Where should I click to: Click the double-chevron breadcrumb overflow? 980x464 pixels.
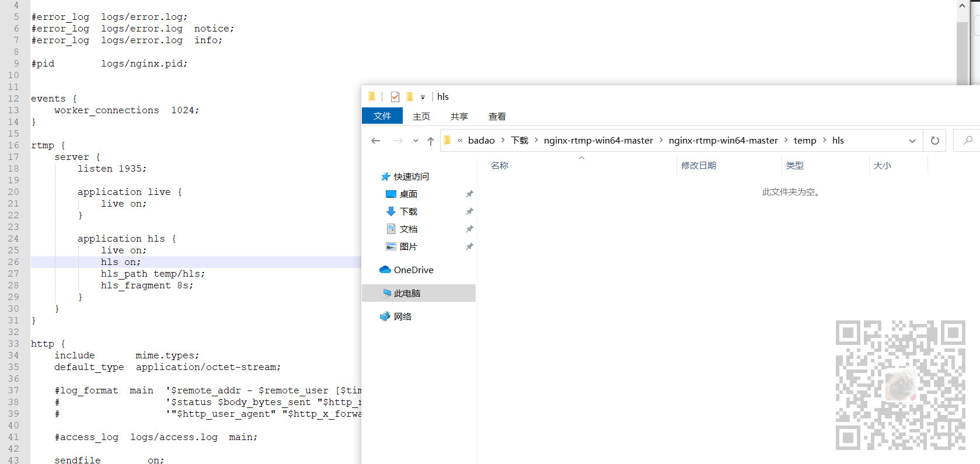[460, 141]
